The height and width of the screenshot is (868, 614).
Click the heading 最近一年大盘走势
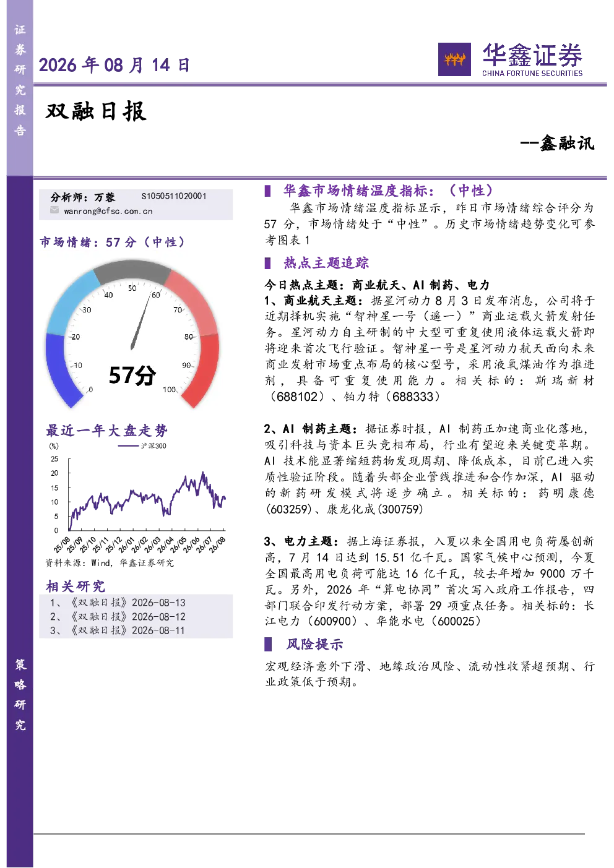tap(106, 430)
